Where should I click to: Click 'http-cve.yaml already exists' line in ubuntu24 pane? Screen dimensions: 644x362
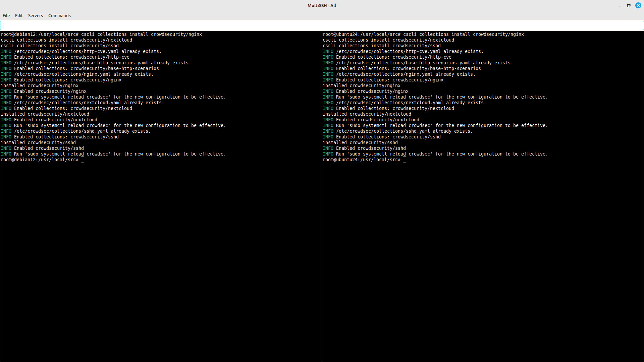(x=403, y=51)
